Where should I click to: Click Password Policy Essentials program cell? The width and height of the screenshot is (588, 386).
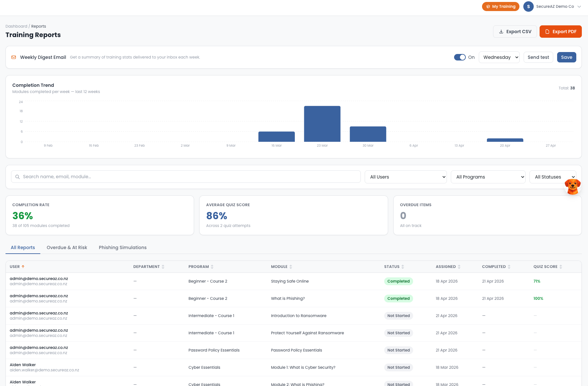(x=214, y=350)
